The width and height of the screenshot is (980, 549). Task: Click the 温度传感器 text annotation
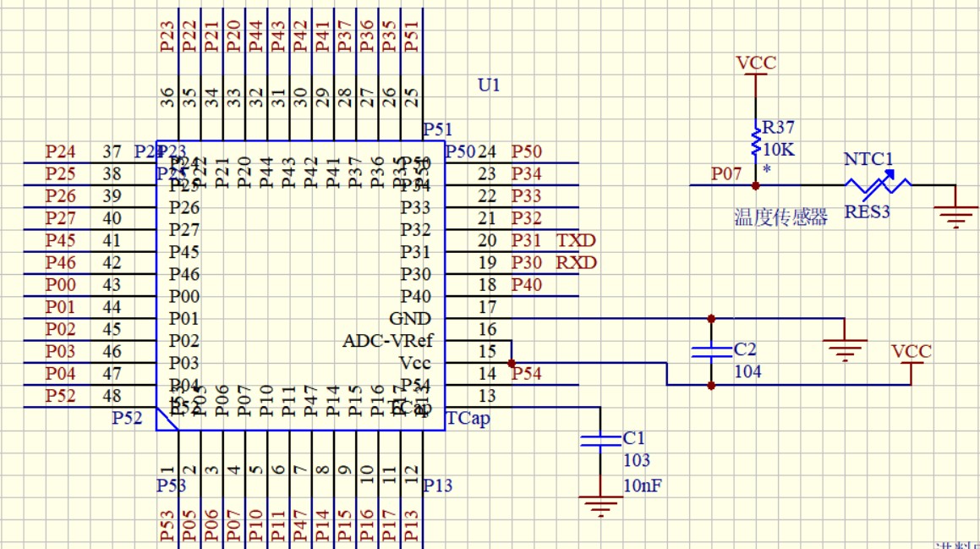780,217
